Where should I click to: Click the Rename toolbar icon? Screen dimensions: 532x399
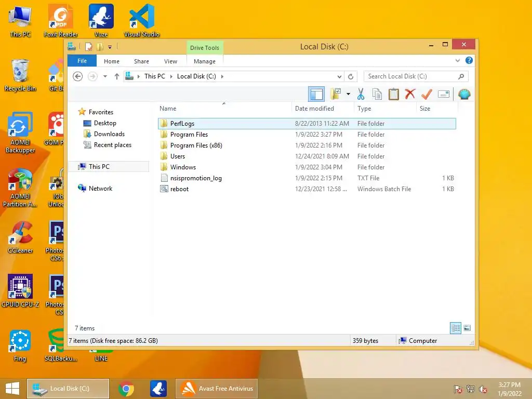pos(444,94)
